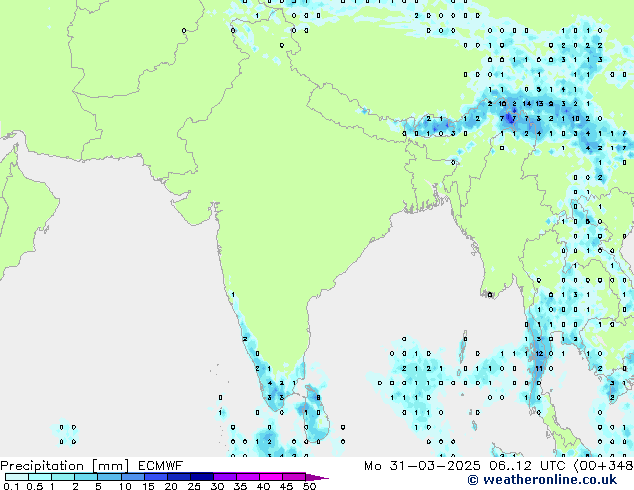Viewport: 634px width, 490px height.
Task: Click the 35–40 mm magenta legend swatch
Action: (248, 477)
